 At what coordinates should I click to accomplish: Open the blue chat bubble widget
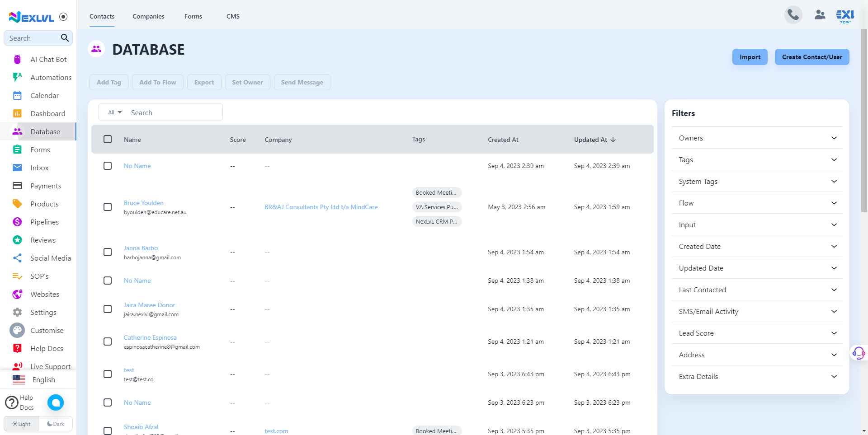click(x=56, y=402)
